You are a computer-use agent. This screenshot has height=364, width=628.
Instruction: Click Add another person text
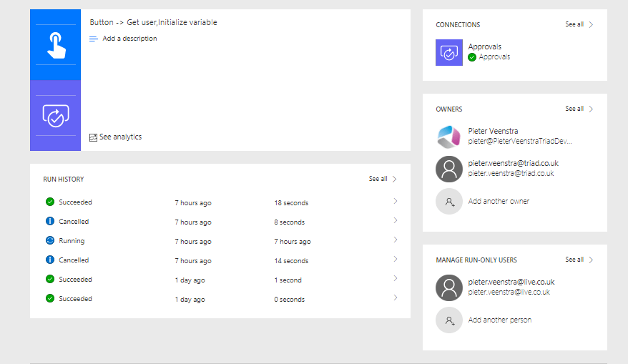[x=500, y=320]
